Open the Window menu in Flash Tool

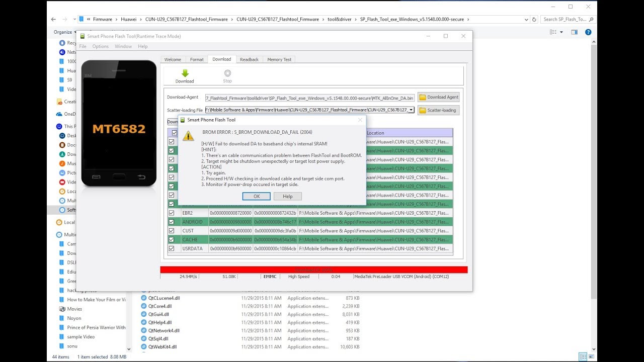tap(123, 46)
